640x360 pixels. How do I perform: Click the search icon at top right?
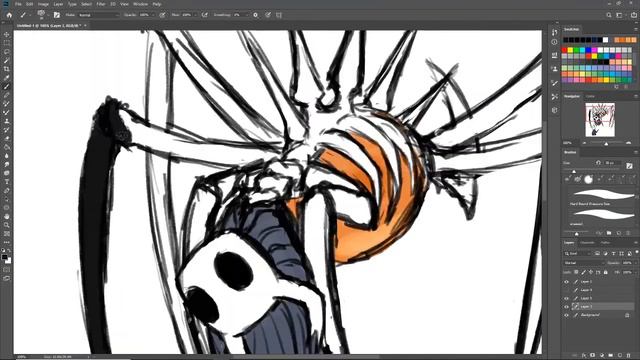click(x=609, y=15)
